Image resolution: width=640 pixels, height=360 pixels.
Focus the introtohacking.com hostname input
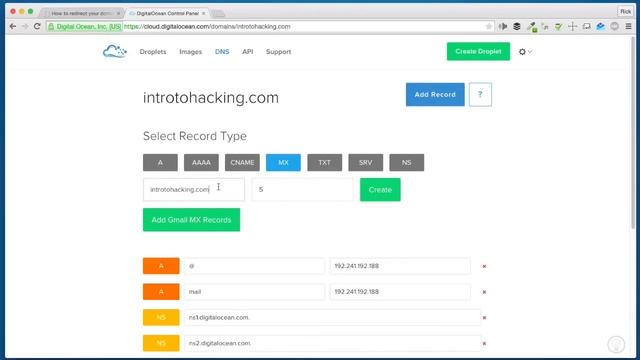coord(194,190)
